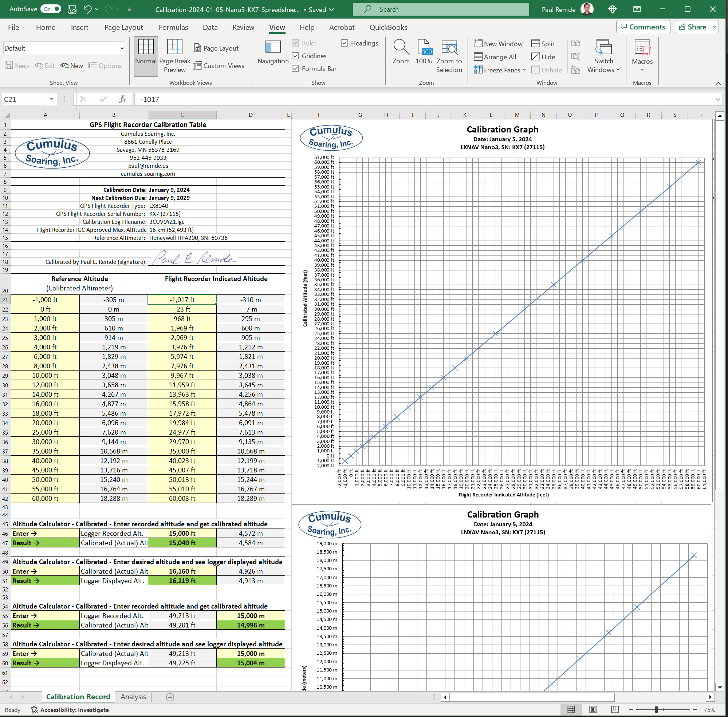This screenshot has width=728, height=717.
Task: Switch to the Analysis sheet tab
Action: [133, 697]
